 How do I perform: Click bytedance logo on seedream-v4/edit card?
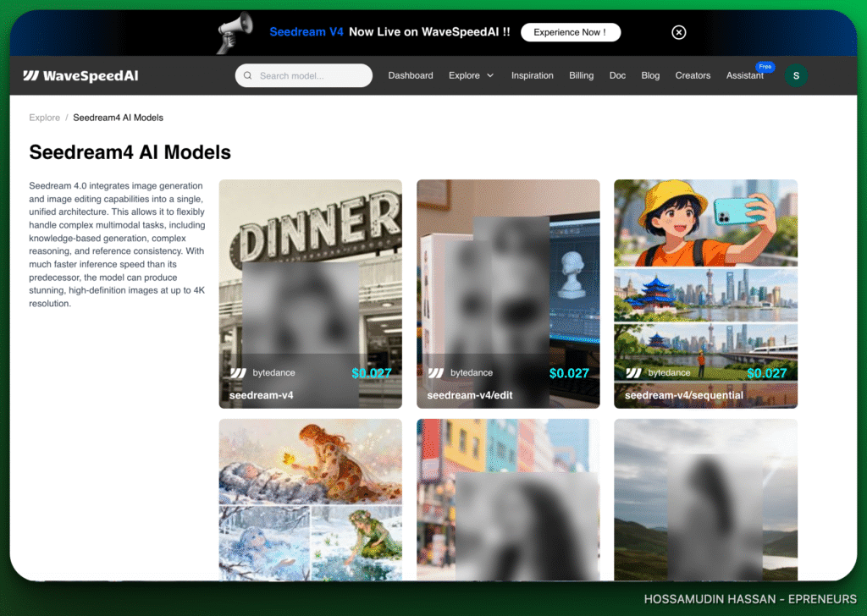(436, 373)
